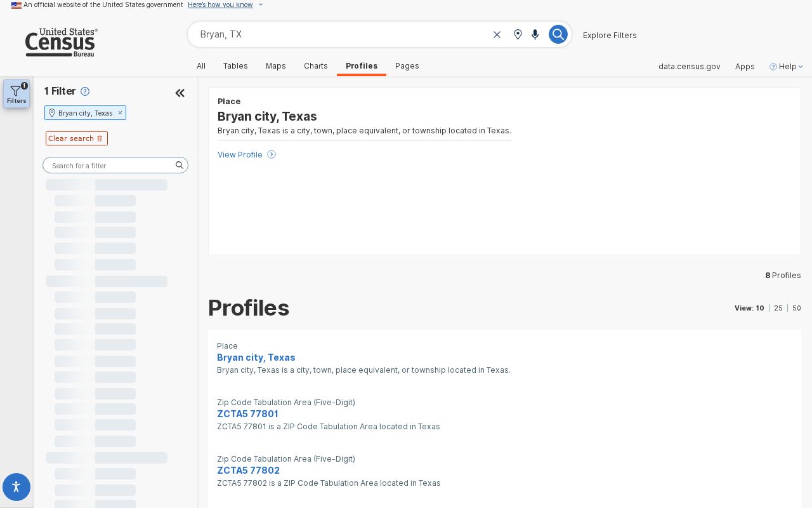Click the Bryan city, Texas featured card heading
Screen dimensions: 812x508
click(x=267, y=116)
